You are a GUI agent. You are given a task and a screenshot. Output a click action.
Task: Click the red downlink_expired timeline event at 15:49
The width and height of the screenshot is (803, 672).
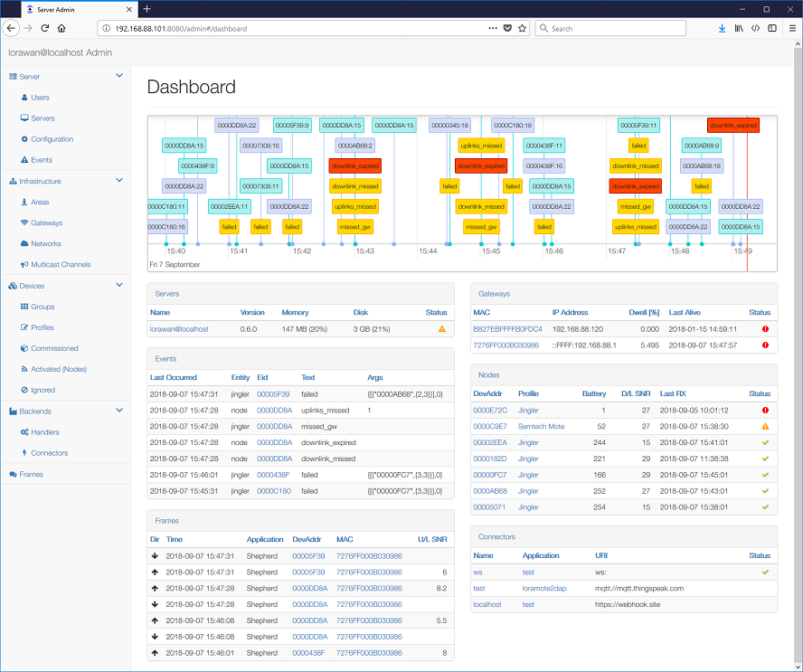pos(732,126)
